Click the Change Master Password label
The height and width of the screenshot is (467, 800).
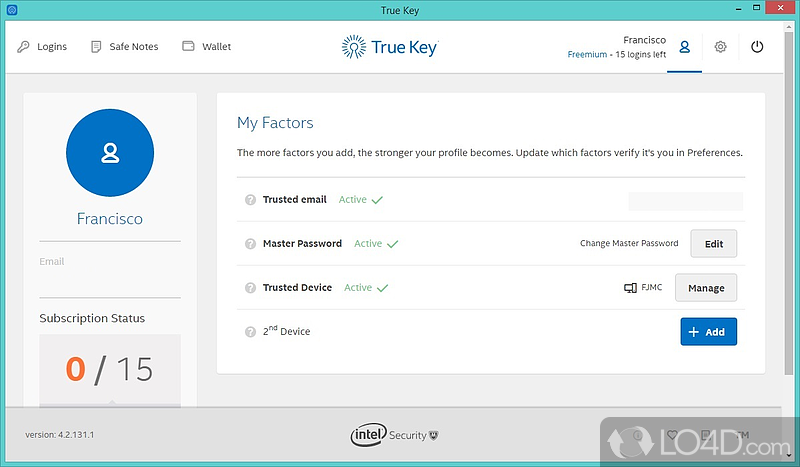629,243
